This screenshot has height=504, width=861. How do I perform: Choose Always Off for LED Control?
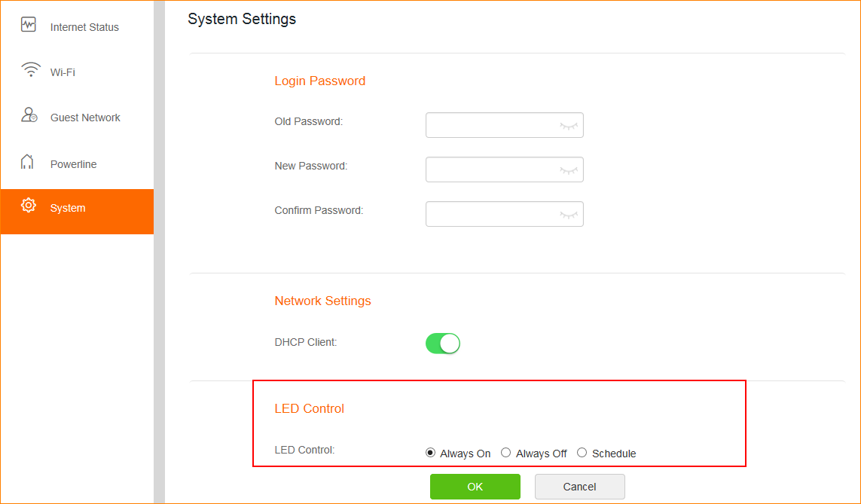click(x=506, y=453)
